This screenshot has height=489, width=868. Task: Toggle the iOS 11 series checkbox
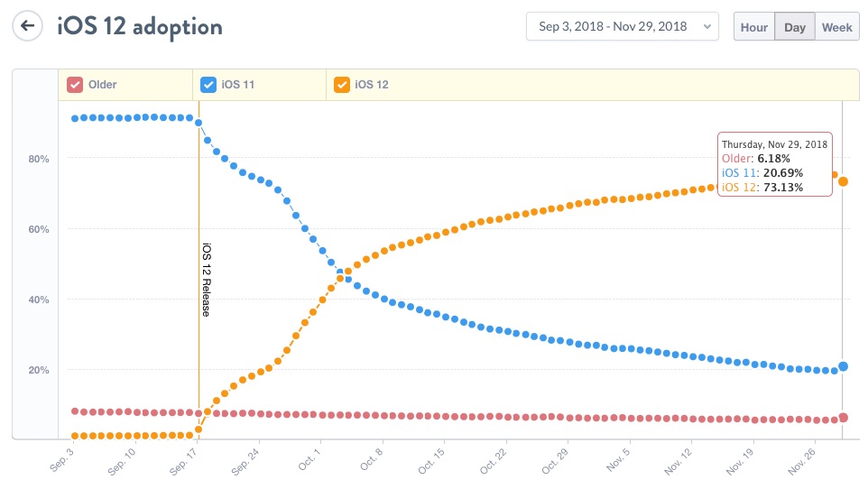click(208, 85)
